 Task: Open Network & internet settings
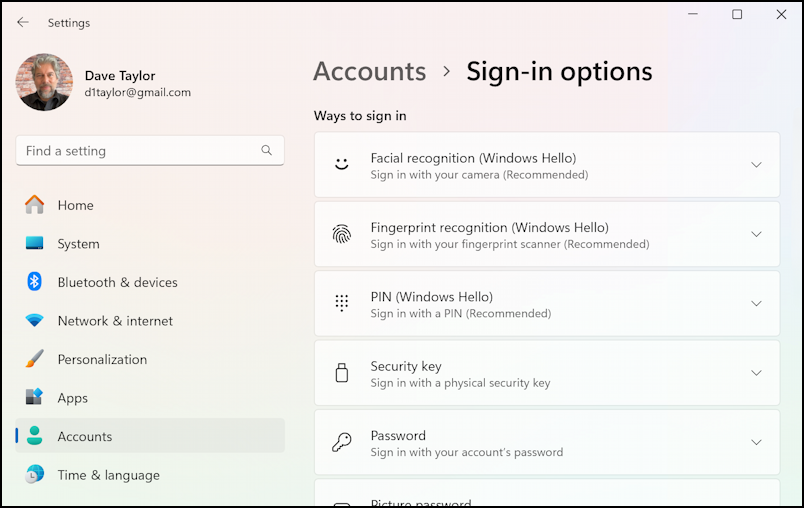coord(150,321)
